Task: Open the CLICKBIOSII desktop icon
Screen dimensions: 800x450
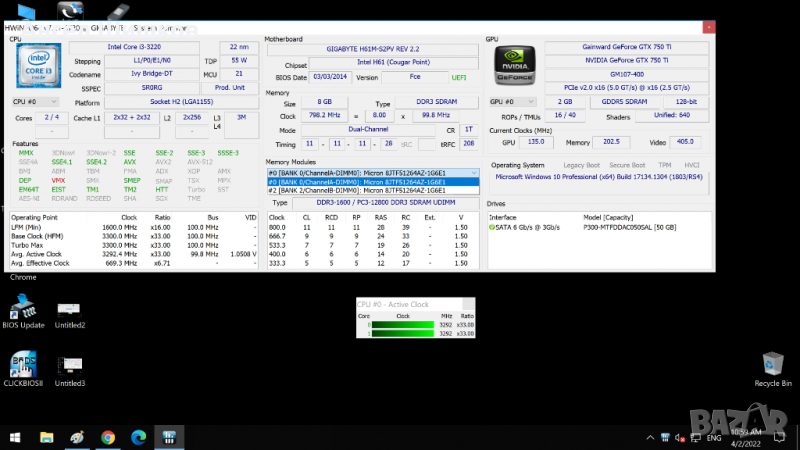Action: [24, 369]
